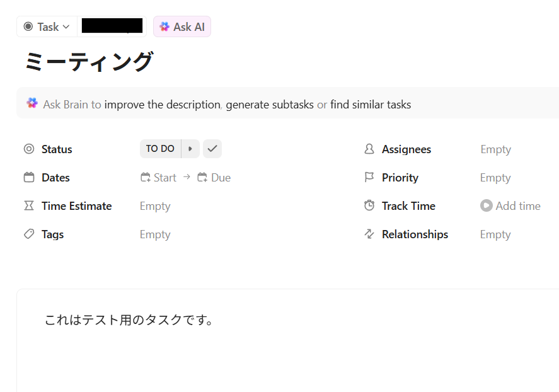559x392 pixels.
Task: Click the Start date calendar icon
Action: pyautogui.click(x=146, y=178)
